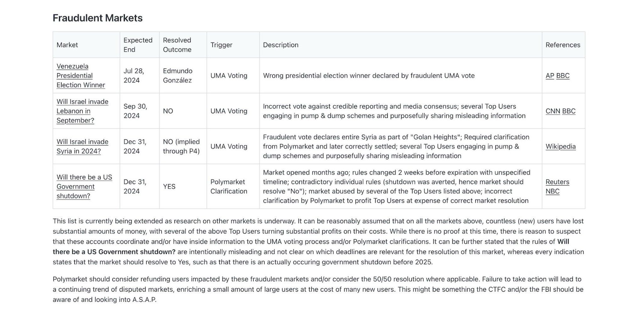This screenshot has height=316, width=644.
Task: Follow the AP reference link
Action: tap(550, 76)
